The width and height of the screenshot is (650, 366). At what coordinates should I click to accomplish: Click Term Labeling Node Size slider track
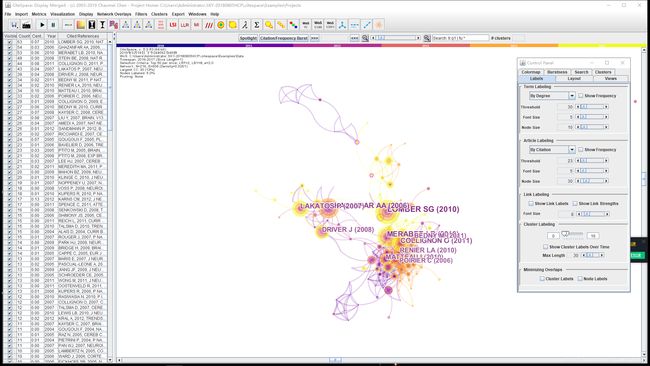(592, 127)
